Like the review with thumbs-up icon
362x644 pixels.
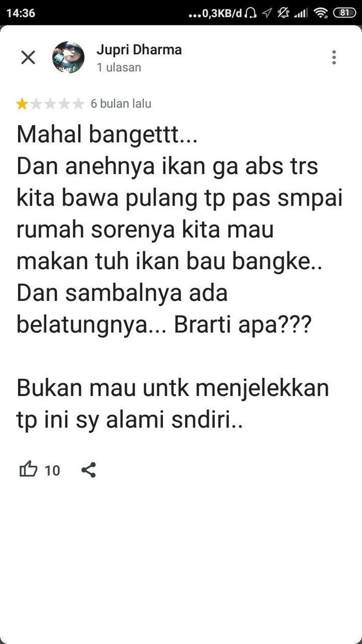pyautogui.click(x=28, y=470)
